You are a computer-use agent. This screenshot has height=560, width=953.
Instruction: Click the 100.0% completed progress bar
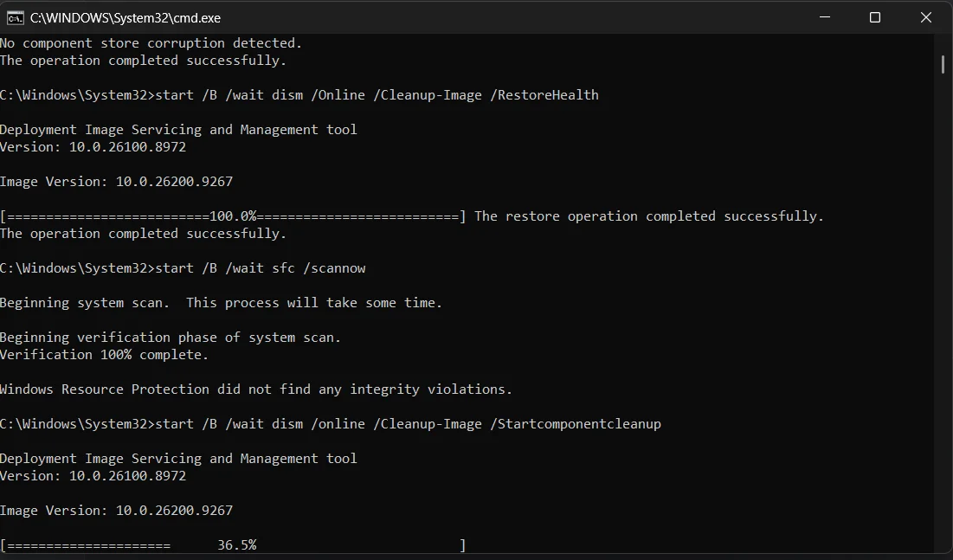(234, 216)
